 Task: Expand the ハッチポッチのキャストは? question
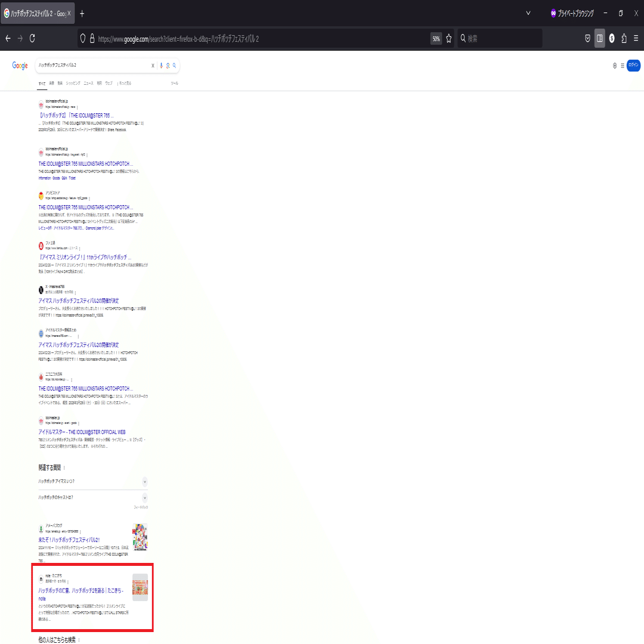[x=93, y=497]
